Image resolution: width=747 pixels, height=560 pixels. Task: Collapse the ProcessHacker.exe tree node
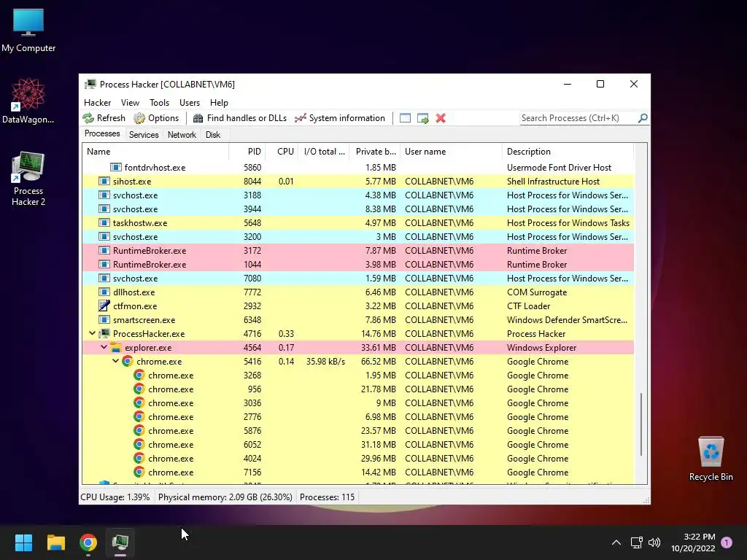pos(93,333)
